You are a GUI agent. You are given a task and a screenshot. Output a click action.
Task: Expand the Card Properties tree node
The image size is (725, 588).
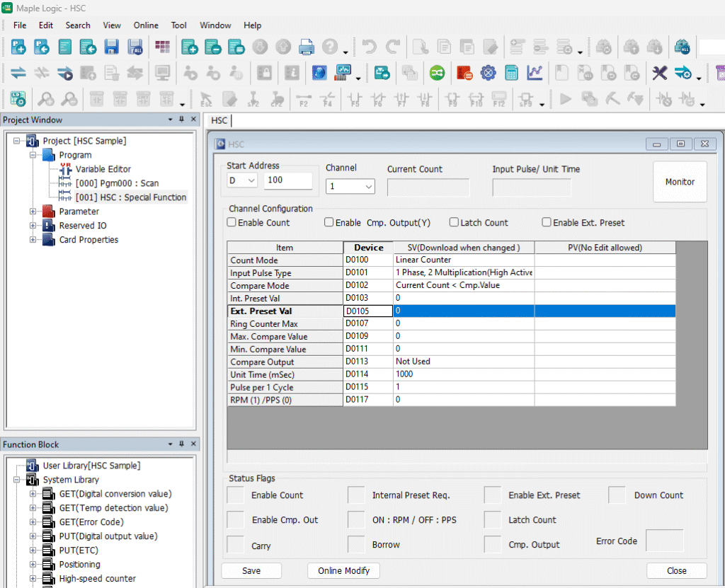point(33,239)
